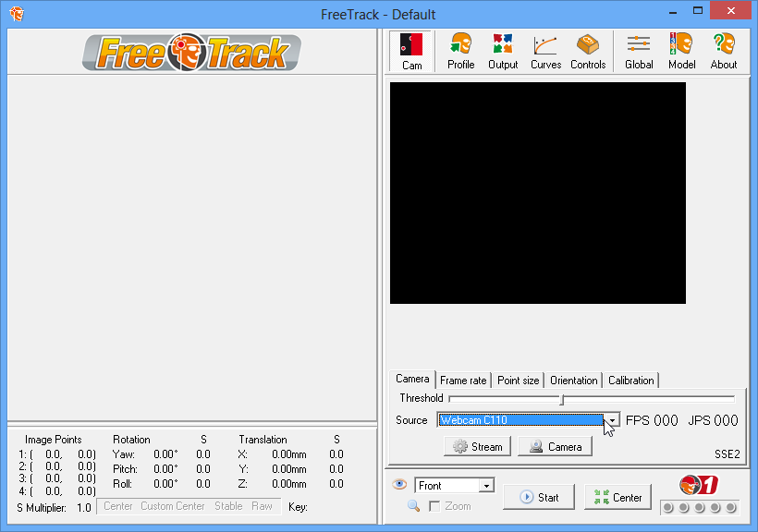Open the Profile section

click(x=460, y=52)
